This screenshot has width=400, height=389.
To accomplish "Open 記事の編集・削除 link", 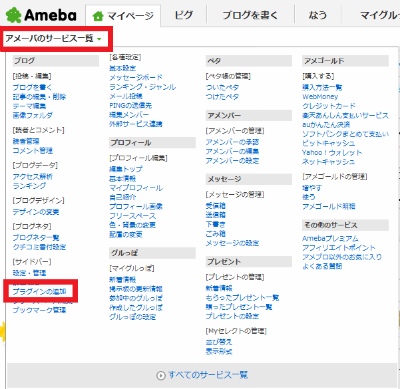I will point(39,97).
